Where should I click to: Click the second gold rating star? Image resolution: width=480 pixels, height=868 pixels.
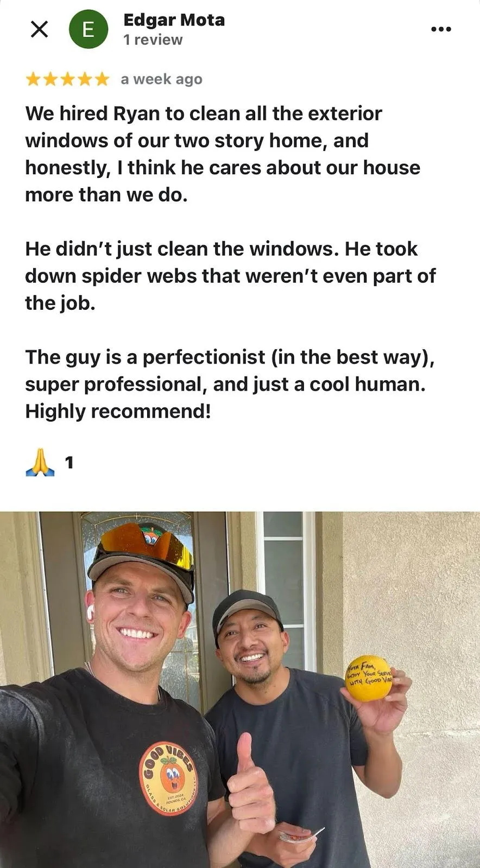(50, 80)
